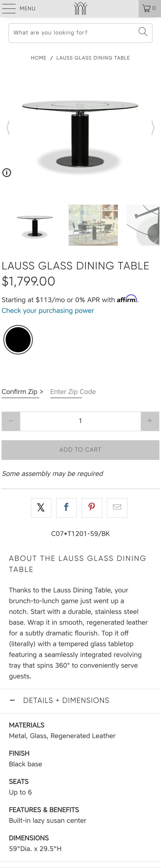This screenshot has width=161, height=868.
Task: Click the store logo in header
Action: 80,9
